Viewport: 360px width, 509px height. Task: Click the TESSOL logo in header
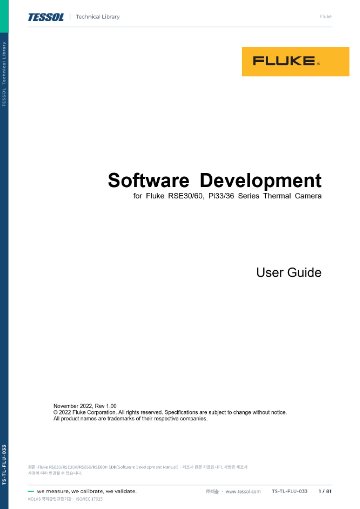click(x=46, y=17)
